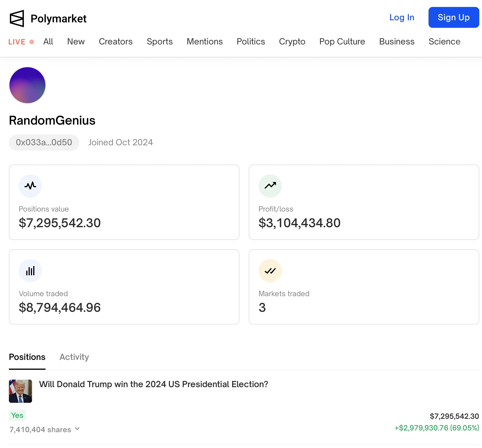Click the LIVE label

(17, 42)
